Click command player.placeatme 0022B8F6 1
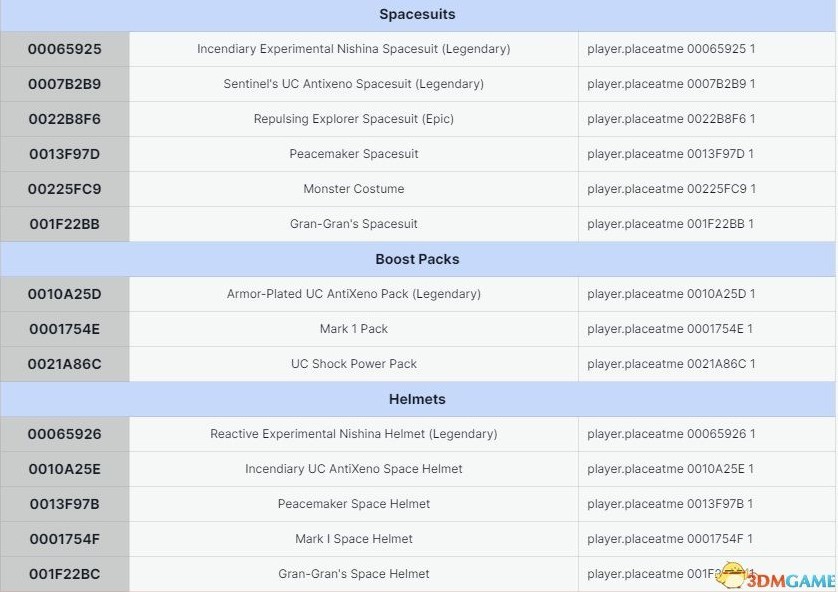Viewport: 838px width, 592px height. 671,119
